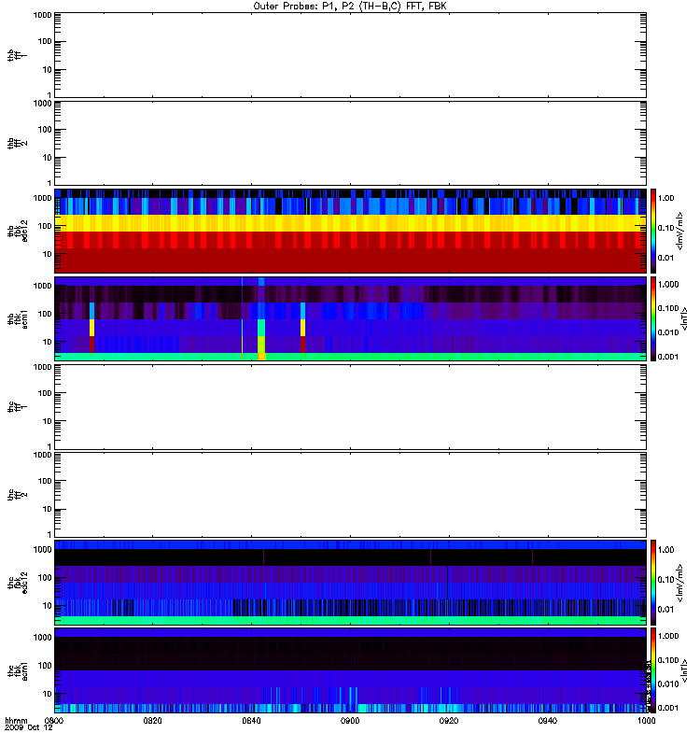
Task: Click the '<|nT|>' unit label of thb scm1 color bar
Action: click(684, 318)
